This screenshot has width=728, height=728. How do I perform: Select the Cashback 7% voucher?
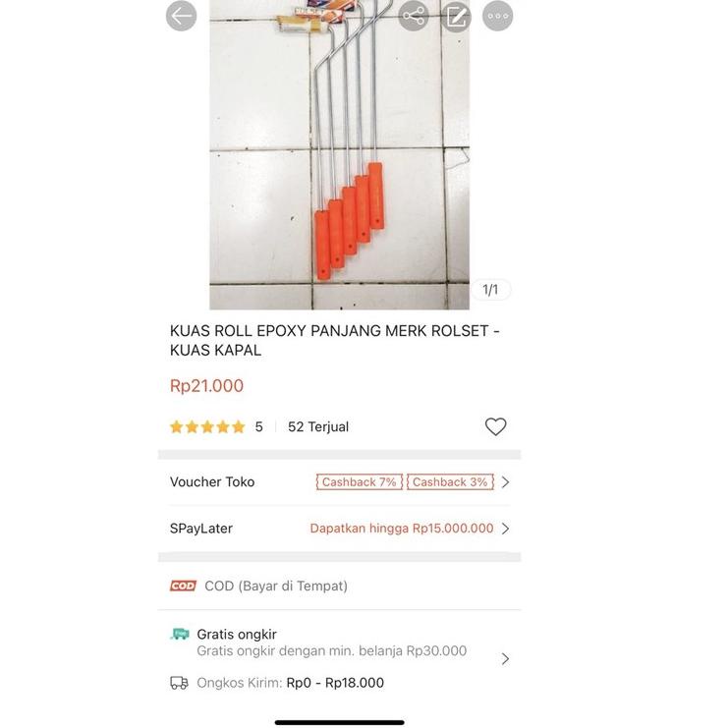tap(359, 482)
